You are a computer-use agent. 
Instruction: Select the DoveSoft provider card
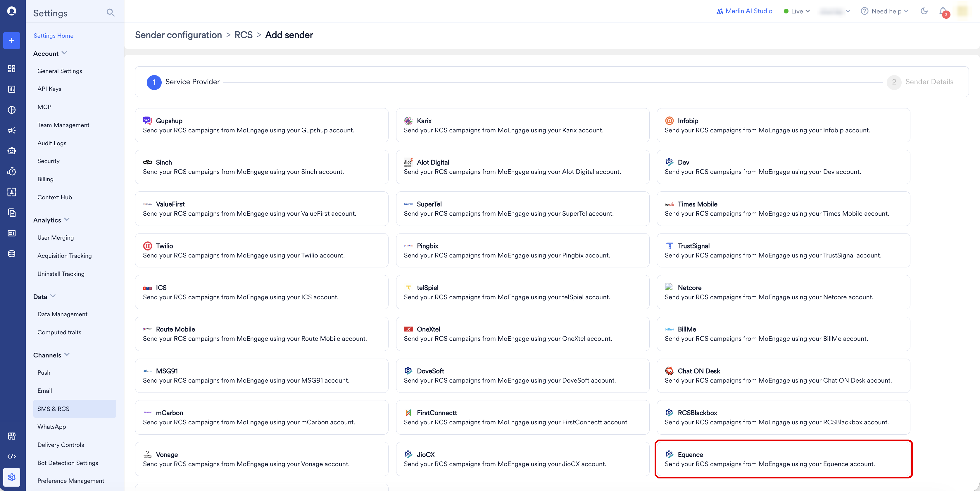(523, 376)
